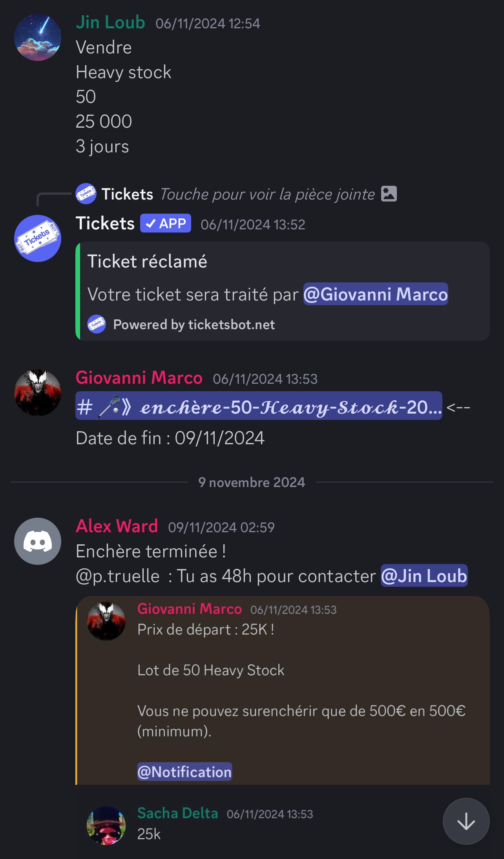The height and width of the screenshot is (859, 504).
Task: Tap the jump-to-bottom arrow button
Action: pos(466,821)
